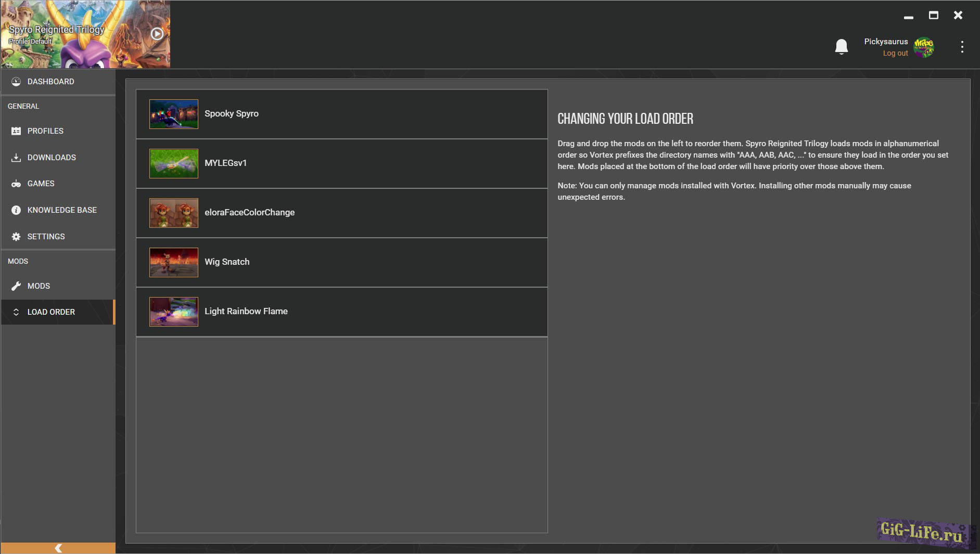
Task: Select the Spooky Spyro mod entry
Action: click(341, 114)
